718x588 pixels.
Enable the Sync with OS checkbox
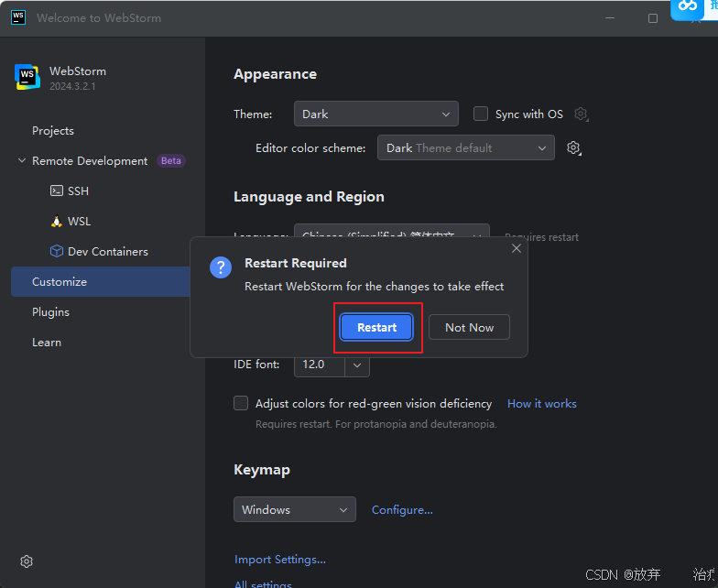coord(480,114)
